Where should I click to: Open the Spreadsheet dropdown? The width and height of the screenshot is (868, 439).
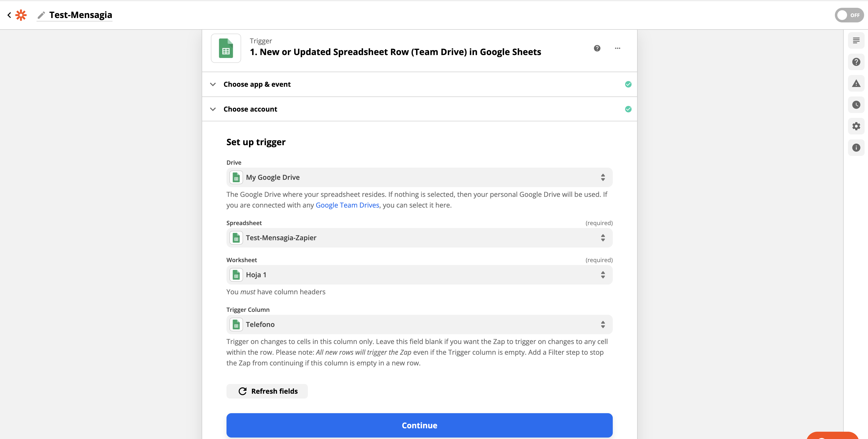click(x=419, y=238)
